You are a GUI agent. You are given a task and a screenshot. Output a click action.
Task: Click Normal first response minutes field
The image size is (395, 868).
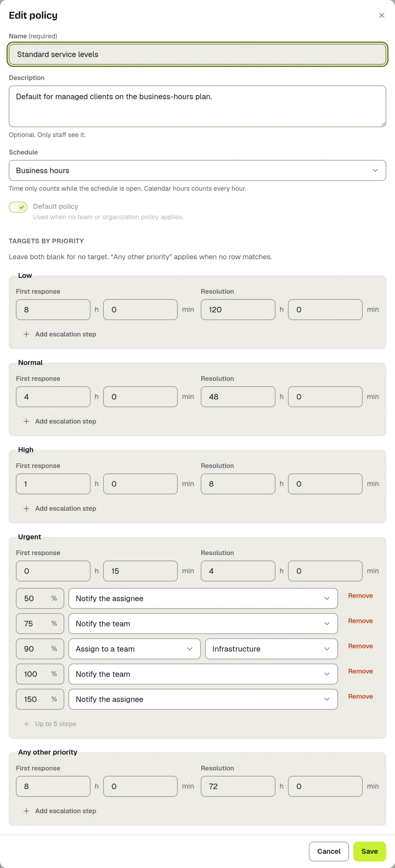tap(140, 397)
